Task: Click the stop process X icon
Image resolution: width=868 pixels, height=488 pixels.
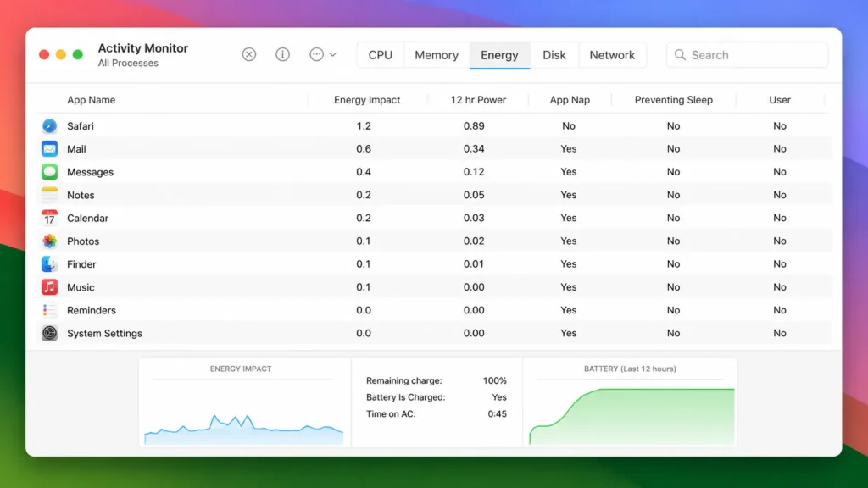Action: 249,54
